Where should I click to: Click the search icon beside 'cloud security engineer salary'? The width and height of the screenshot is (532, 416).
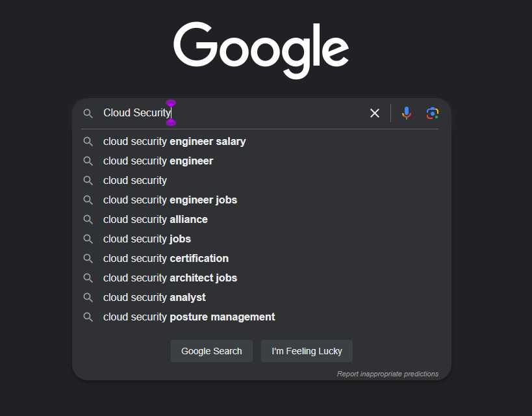[88, 141]
